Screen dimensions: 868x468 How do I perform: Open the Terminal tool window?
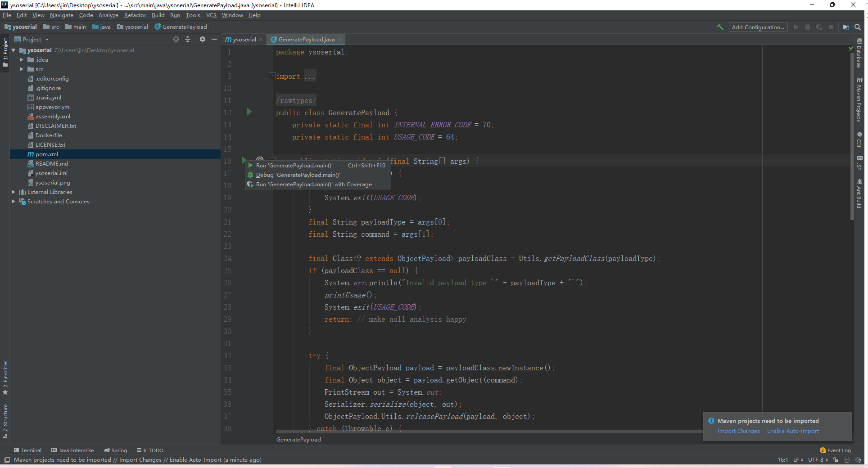click(27, 450)
